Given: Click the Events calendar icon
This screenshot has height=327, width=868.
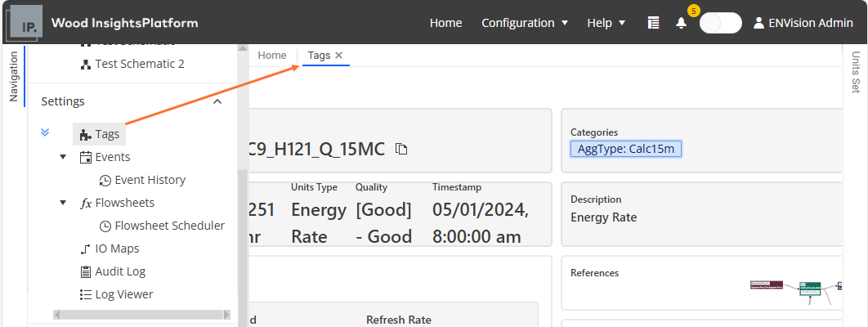Looking at the screenshot, I should click(x=86, y=157).
